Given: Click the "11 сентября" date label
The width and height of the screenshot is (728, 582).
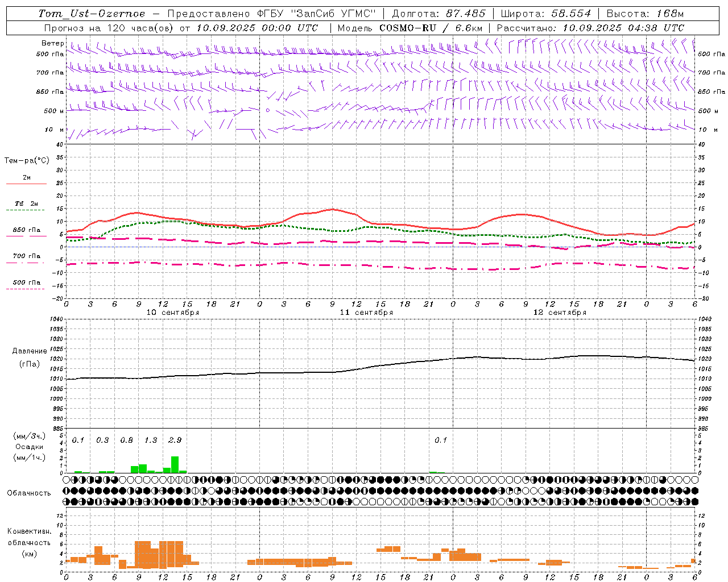Looking at the screenshot, I should point(366,313).
